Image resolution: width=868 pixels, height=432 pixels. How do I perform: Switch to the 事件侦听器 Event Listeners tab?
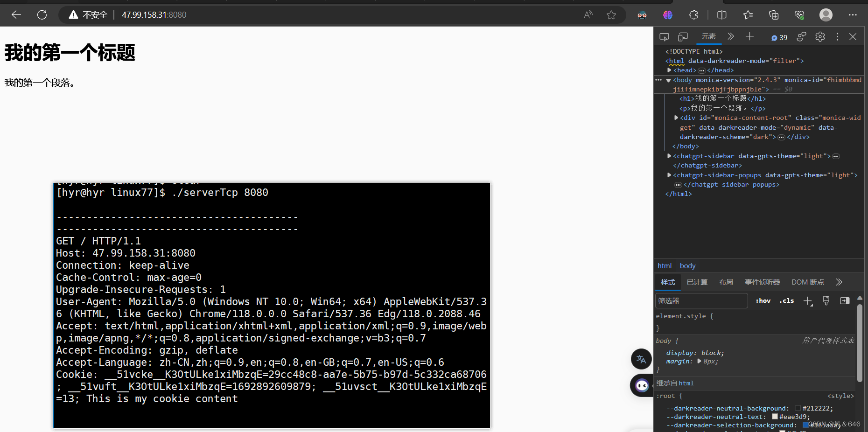(x=762, y=282)
